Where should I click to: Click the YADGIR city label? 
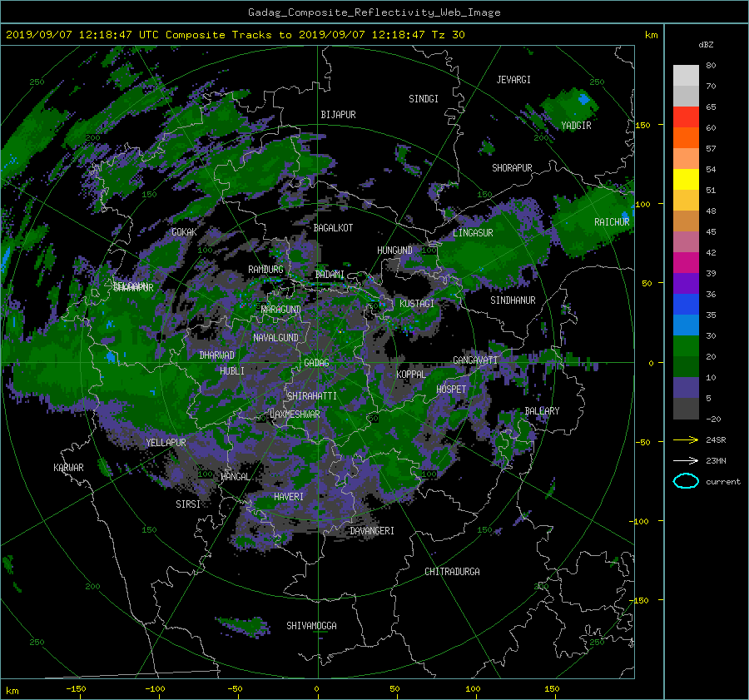576,126
